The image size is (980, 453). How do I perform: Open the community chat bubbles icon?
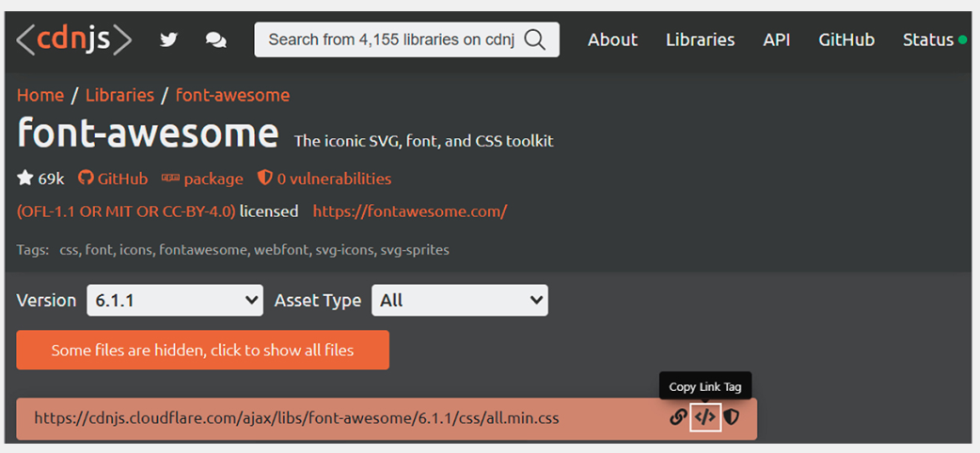click(x=216, y=40)
